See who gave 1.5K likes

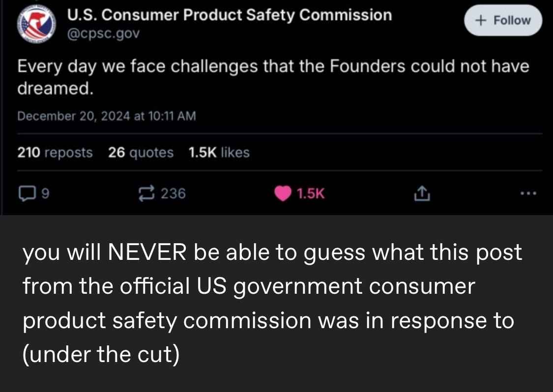[x=219, y=152]
